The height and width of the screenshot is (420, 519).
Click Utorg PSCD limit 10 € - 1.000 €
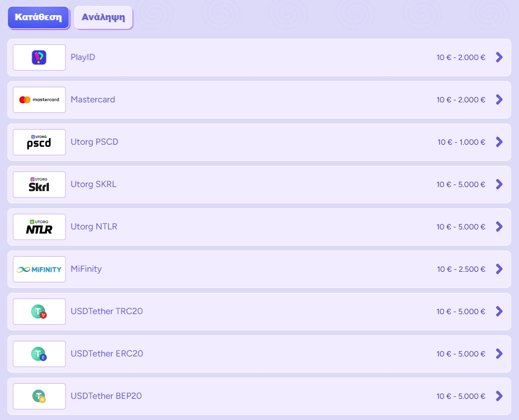(x=461, y=142)
